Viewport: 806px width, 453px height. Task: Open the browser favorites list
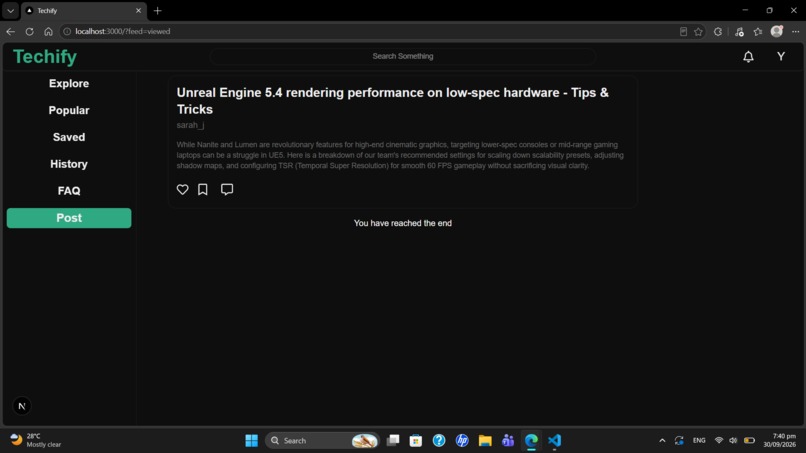coord(758,31)
